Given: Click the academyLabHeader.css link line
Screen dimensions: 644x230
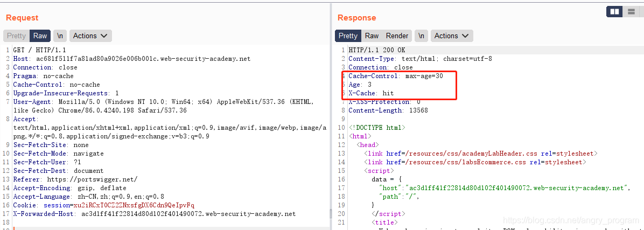Looking at the screenshot, I should click(480, 154).
